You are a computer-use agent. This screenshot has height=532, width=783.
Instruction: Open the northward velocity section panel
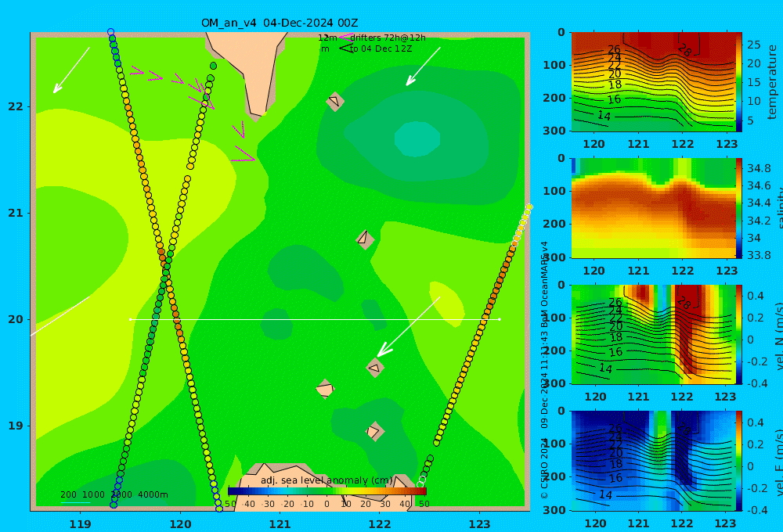click(x=653, y=334)
